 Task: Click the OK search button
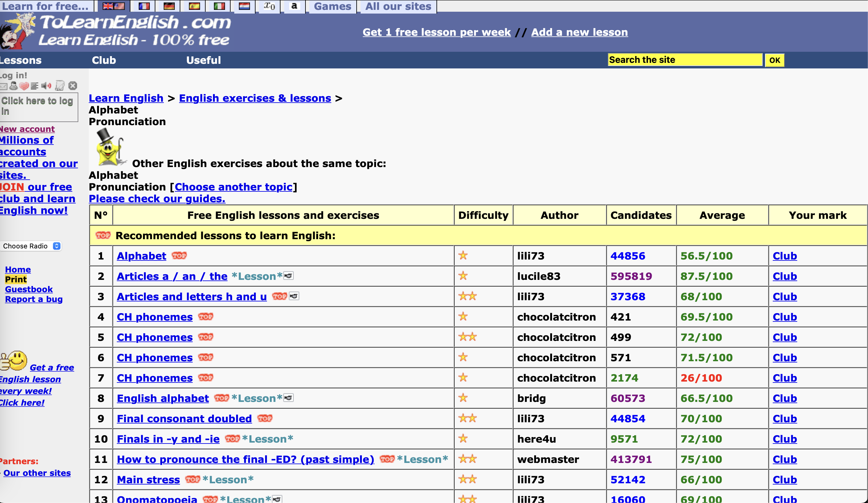coord(775,60)
